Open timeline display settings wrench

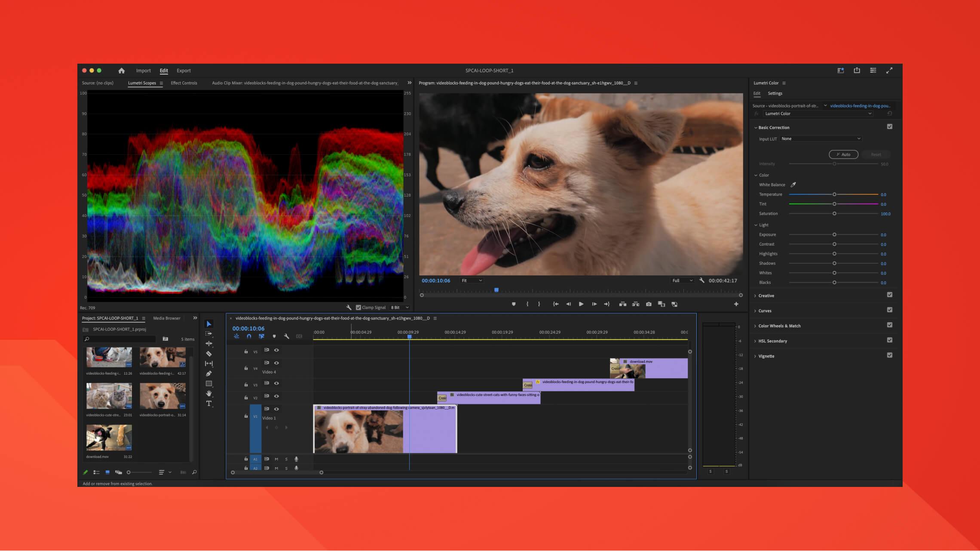coord(287,336)
